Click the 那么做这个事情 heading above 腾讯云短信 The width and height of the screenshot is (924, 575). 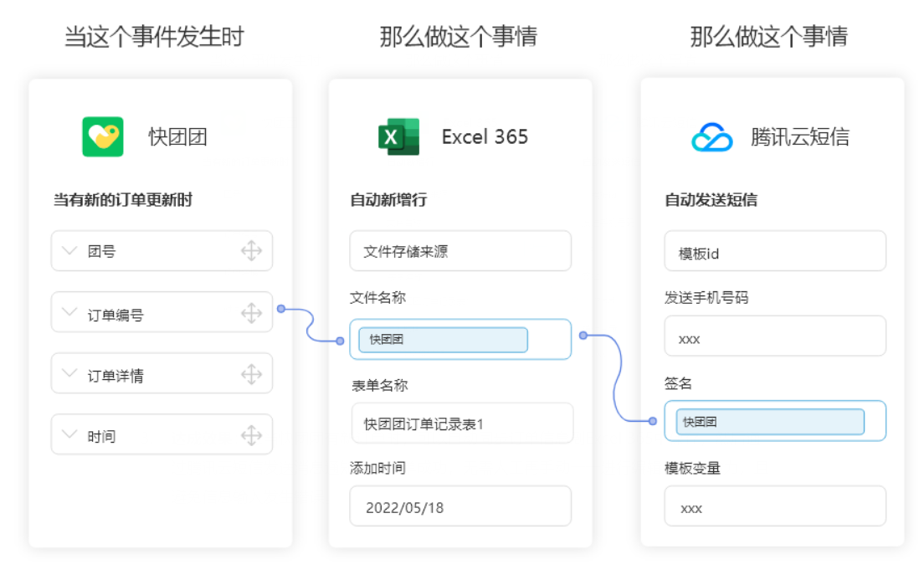pos(769,37)
